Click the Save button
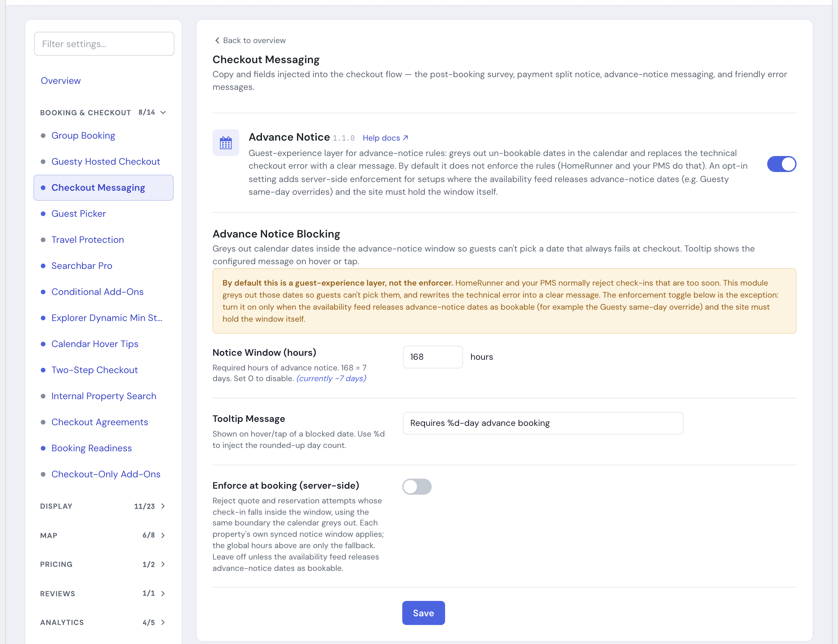The width and height of the screenshot is (838, 644). click(423, 613)
